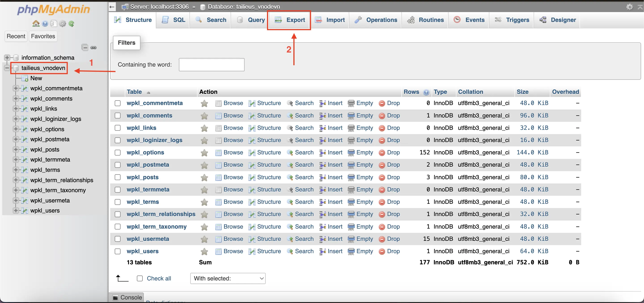Unlink from main panel chain icon

click(x=93, y=47)
